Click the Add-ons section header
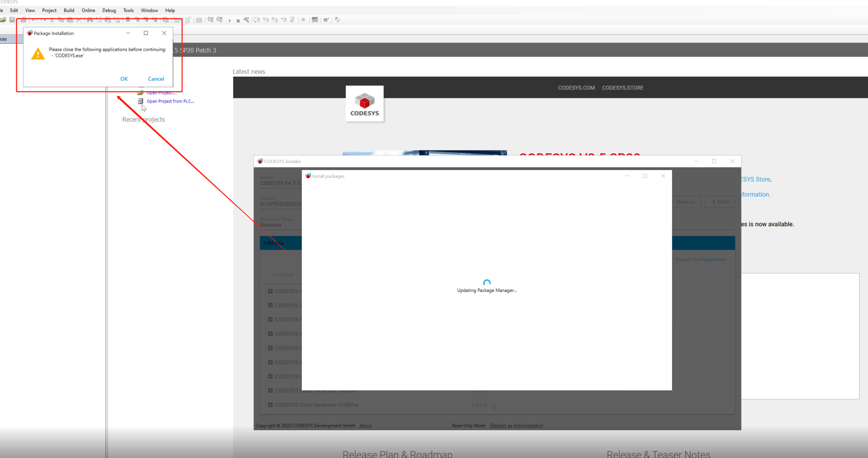 (273, 243)
